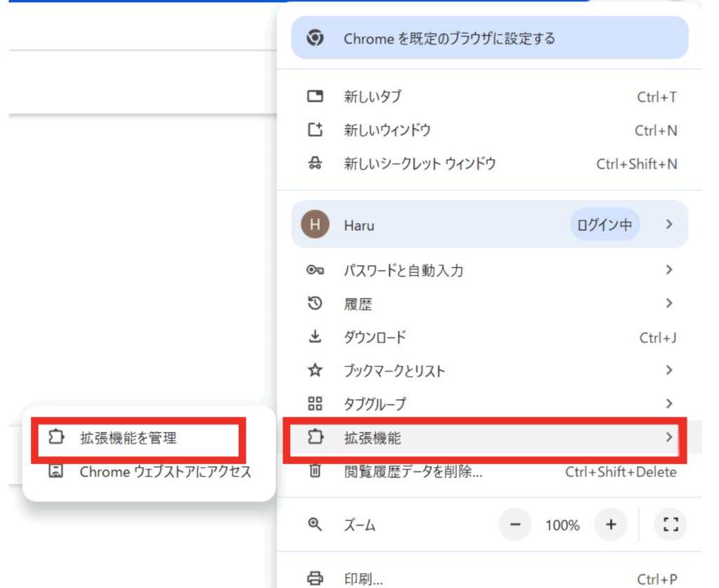Click the ダウンロード arrow icon
This screenshot has height=588, width=719.
tap(315, 337)
